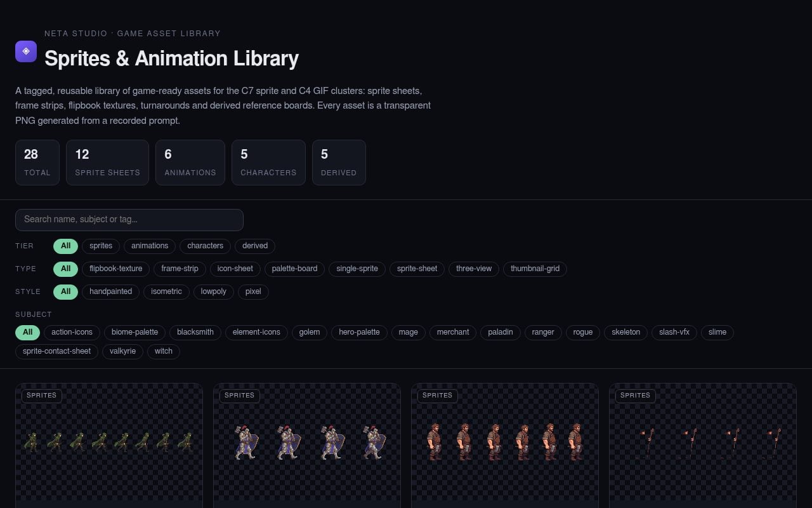
Task: Open the green running ranger sprite strip
Action: pos(109,442)
